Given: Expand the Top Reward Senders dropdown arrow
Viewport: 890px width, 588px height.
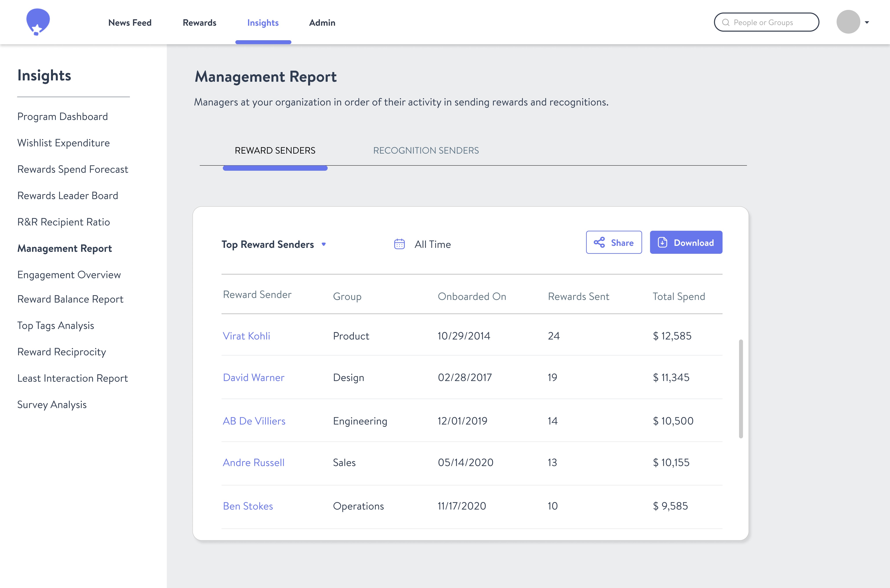Looking at the screenshot, I should point(324,245).
